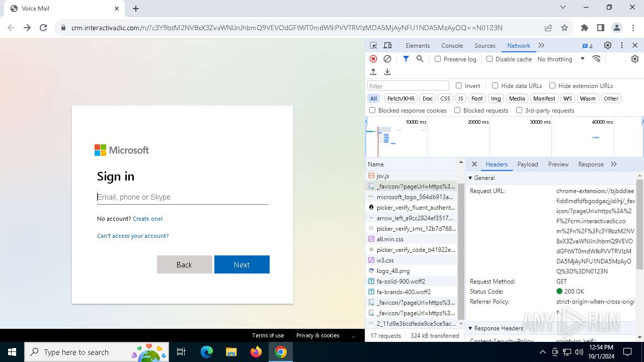Open the 4 issues badge
644x362 pixels.
(588, 46)
